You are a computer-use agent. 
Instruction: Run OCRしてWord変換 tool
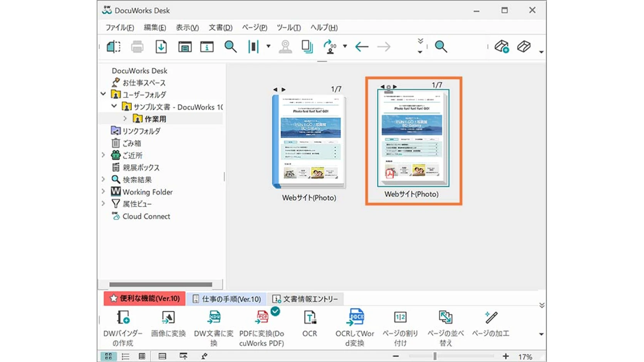355,328
